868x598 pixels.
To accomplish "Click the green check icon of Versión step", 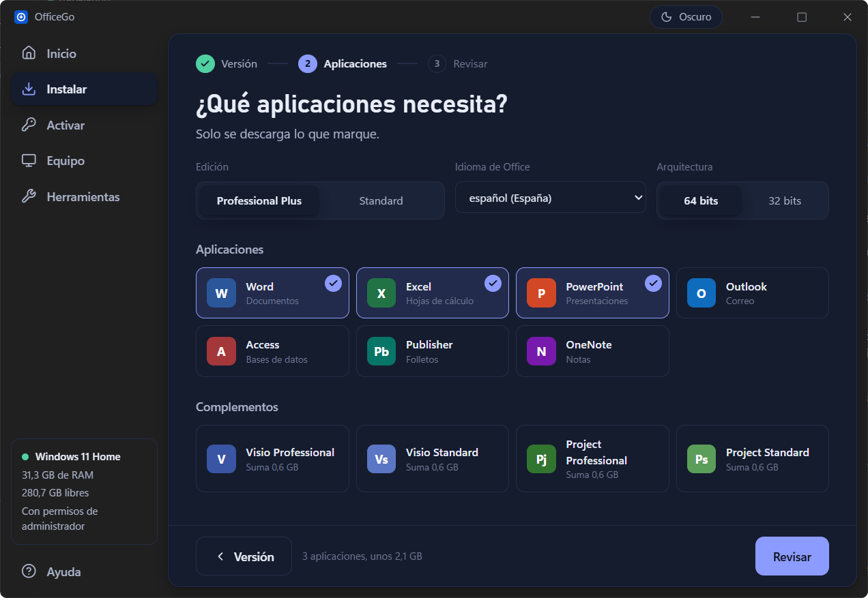I will point(205,63).
